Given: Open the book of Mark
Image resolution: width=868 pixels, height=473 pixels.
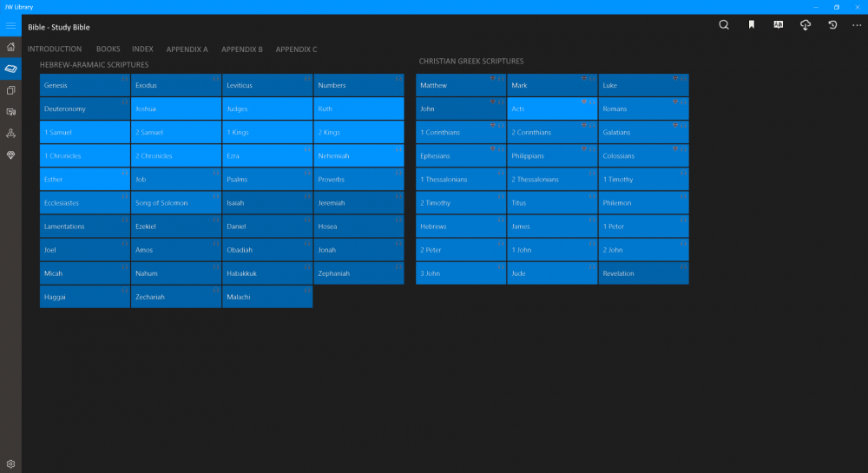Looking at the screenshot, I should (552, 85).
